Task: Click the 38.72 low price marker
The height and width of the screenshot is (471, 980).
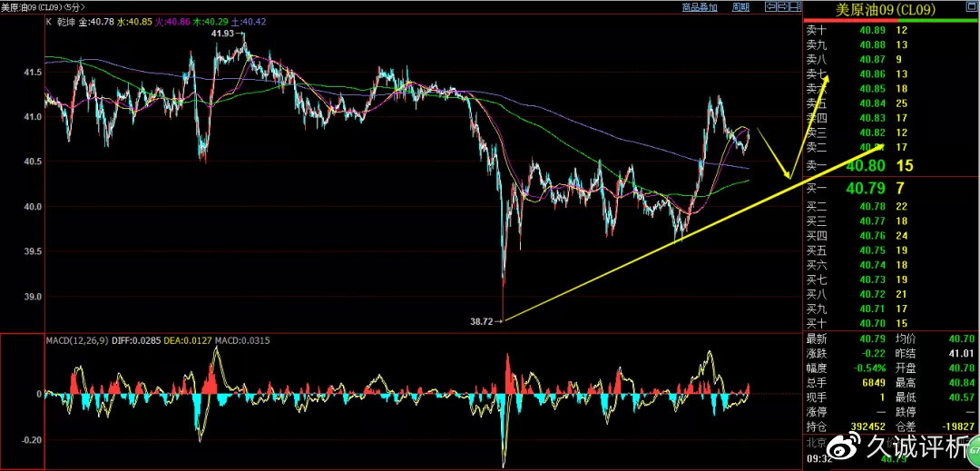Action: (481, 321)
